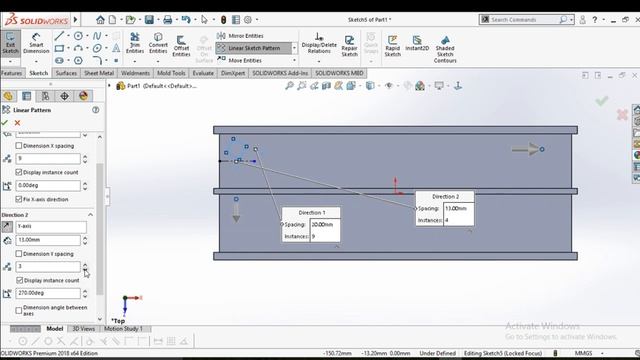The image size is (640, 360).
Task: Open the Offset Entities tool
Action: tap(181, 46)
